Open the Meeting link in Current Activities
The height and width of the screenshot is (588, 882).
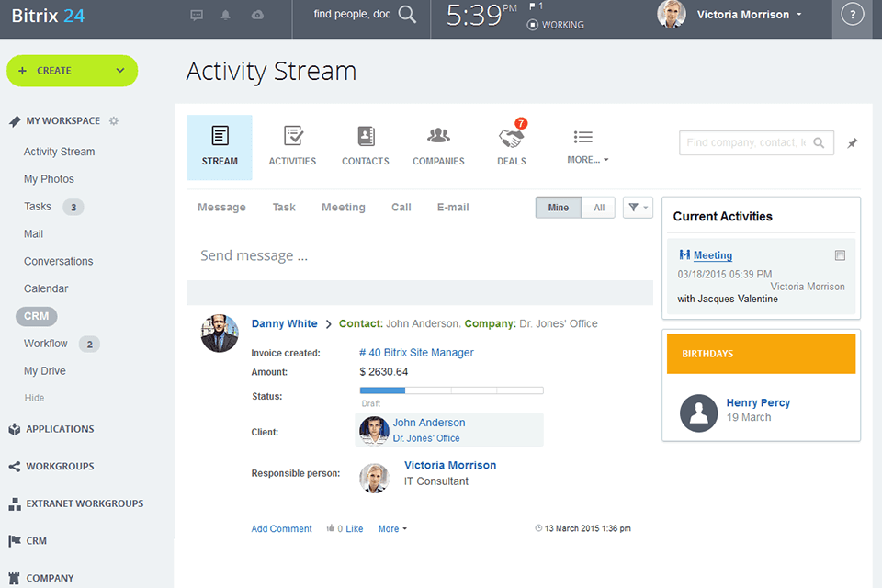713,255
